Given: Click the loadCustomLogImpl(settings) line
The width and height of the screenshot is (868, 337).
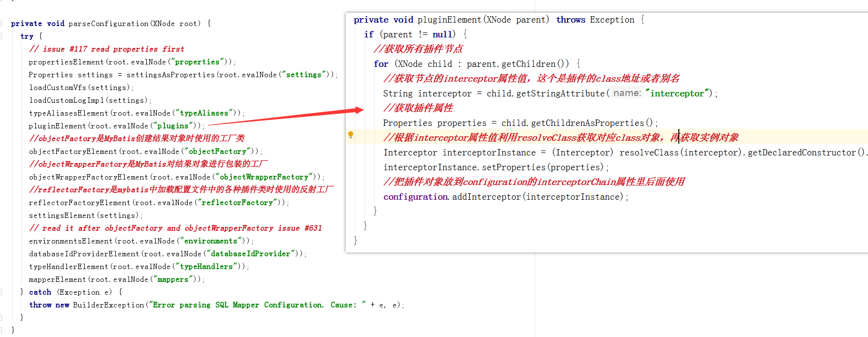Looking at the screenshot, I should [x=90, y=100].
